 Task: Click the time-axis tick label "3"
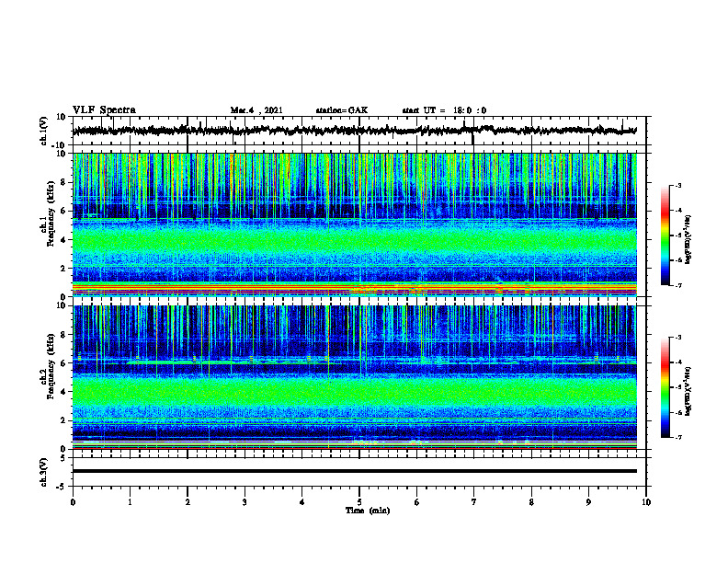pos(245,502)
